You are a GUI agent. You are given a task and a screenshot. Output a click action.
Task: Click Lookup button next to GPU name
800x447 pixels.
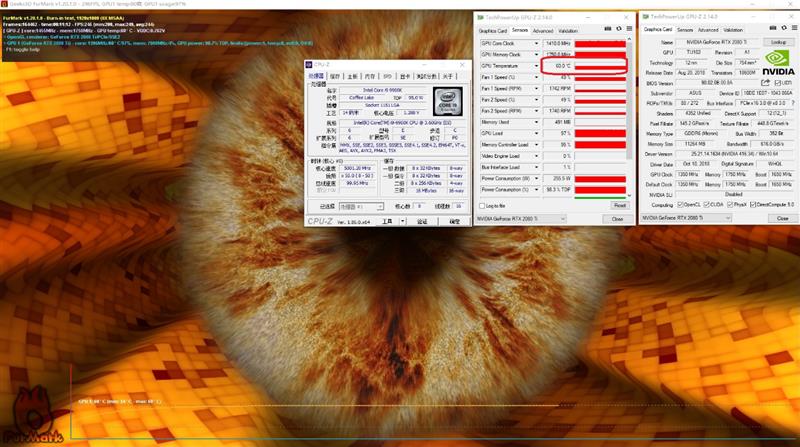tap(778, 42)
